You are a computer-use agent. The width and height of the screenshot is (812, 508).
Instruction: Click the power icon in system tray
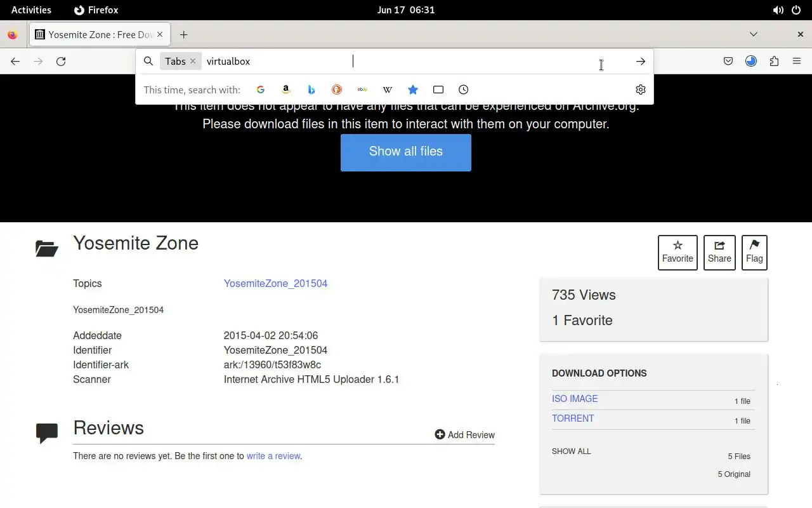click(796, 10)
